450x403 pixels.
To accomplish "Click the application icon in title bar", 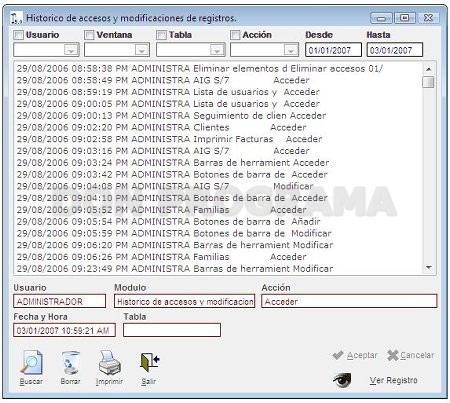I will (16, 18).
